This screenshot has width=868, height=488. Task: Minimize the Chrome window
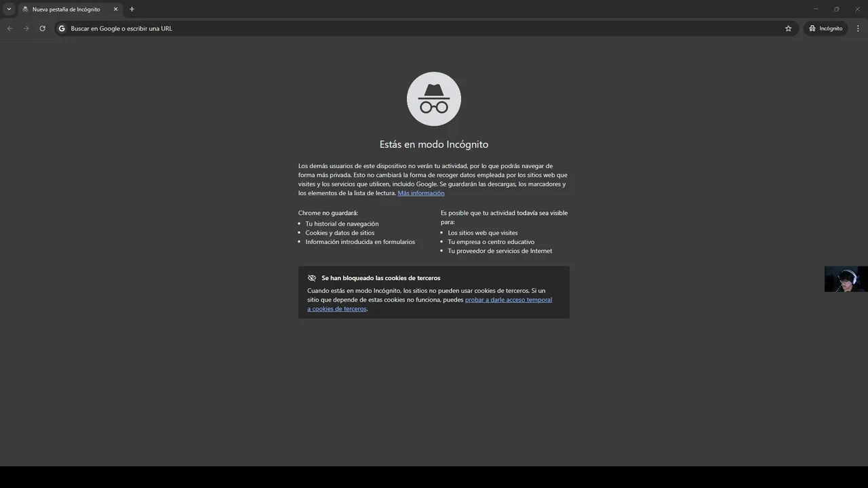[816, 9]
